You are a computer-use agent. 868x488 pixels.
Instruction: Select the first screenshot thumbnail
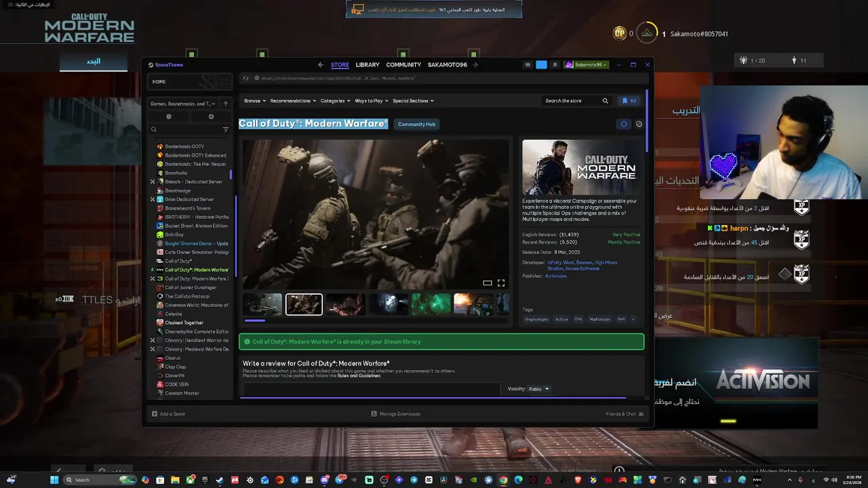tap(262, 304)
